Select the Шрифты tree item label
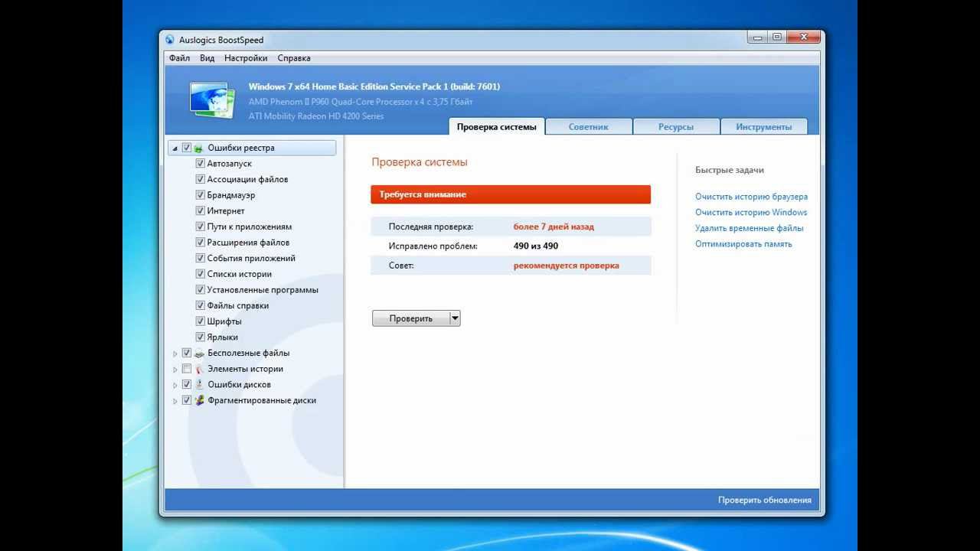 click(x=224, y=321)
